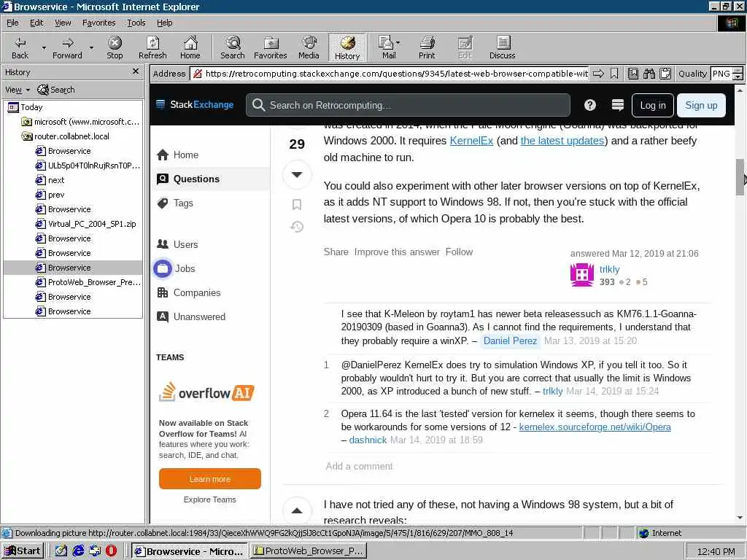Go back with the Back toolbar button
The width and height of the screenshot is (747, 560).
[20, 47]
